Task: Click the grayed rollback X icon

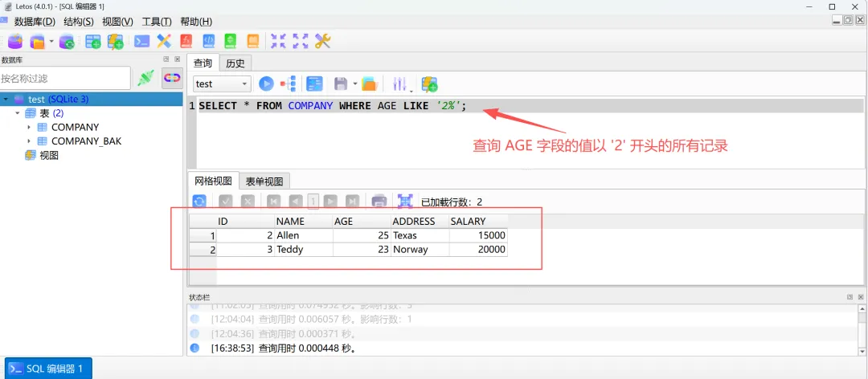Action: click(248, 202)
